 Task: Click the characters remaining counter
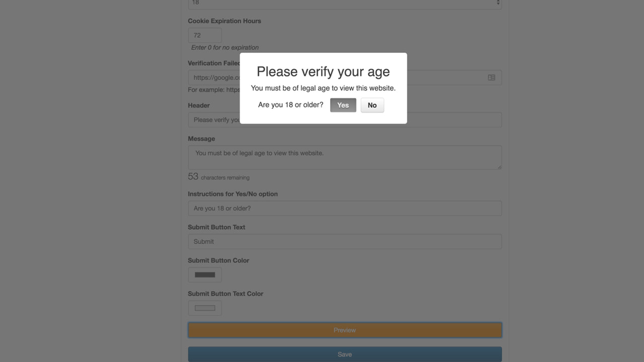(x=218, y=177)
